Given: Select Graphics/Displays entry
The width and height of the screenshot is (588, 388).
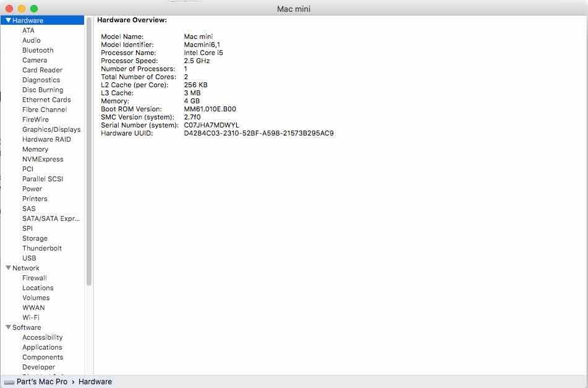Looking at the screenshot, I should [x=51, y=129].
